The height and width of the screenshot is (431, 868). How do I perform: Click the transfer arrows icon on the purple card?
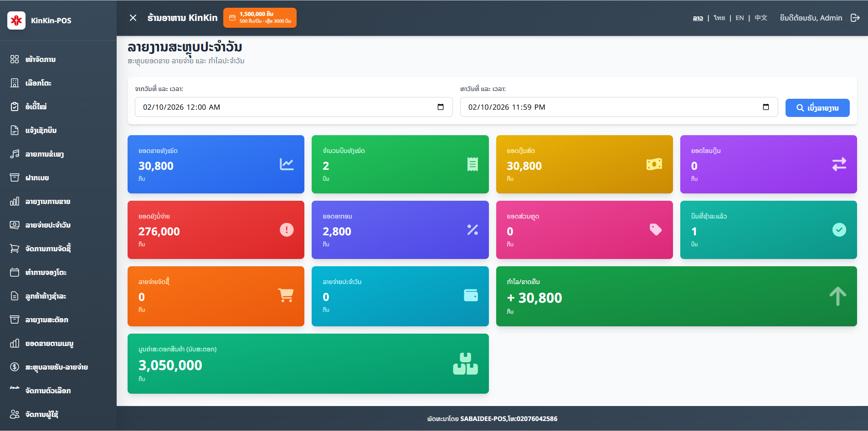pyautogui.click(x=839, y=164)
